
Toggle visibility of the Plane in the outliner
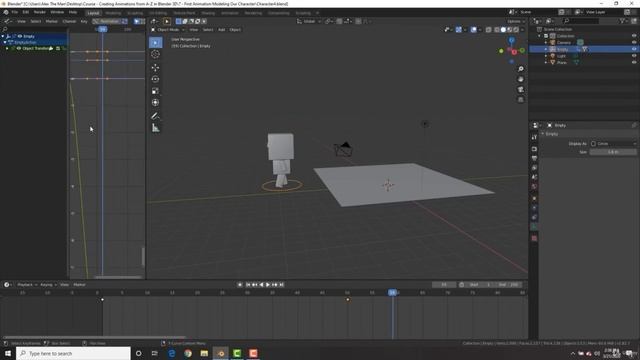pyautogui.click(x=634, y=62)
